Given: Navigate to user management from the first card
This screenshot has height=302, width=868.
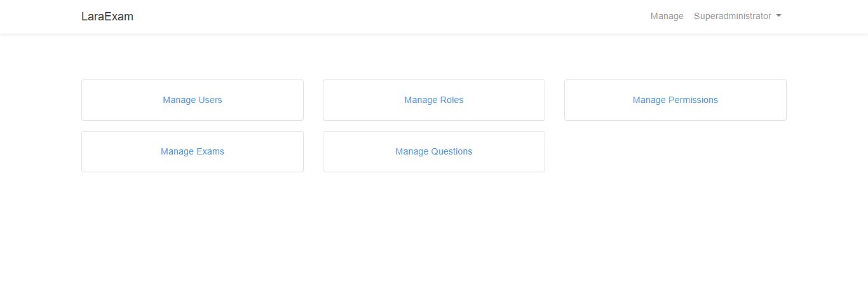Looking at the screenshot, I should (x=193, y=100).
